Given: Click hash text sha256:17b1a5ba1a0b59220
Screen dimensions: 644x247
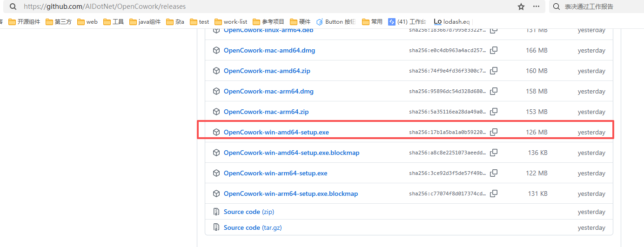Looking at the screenshot, I should (x=448, y=132).
